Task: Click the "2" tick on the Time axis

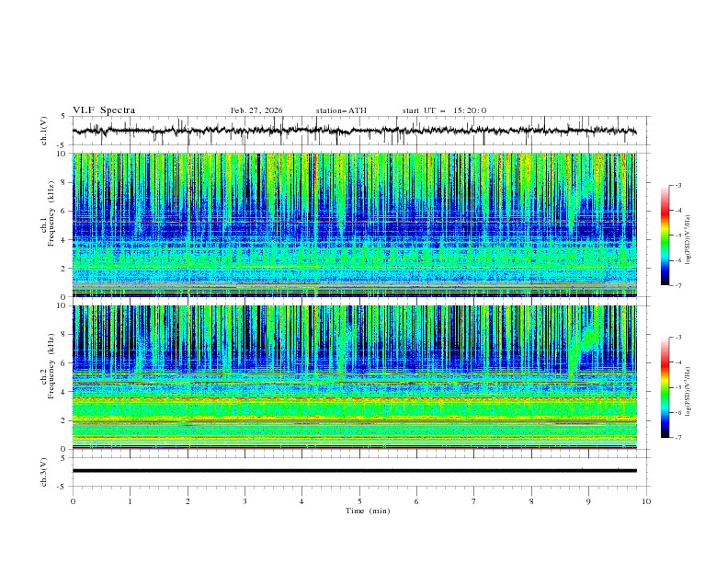Action: 188,501
